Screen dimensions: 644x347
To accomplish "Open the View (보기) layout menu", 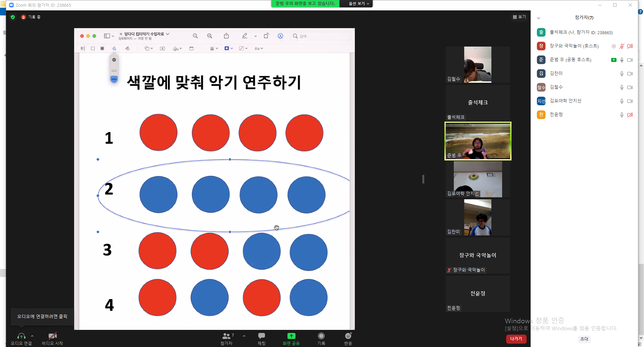I will pyautogui.click(x=520, y=17).
